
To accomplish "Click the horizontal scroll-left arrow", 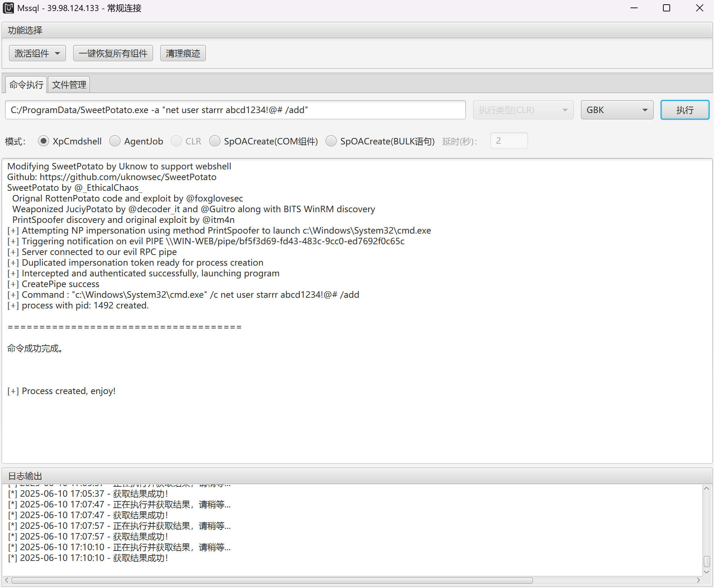I will (x=6, y=580).
